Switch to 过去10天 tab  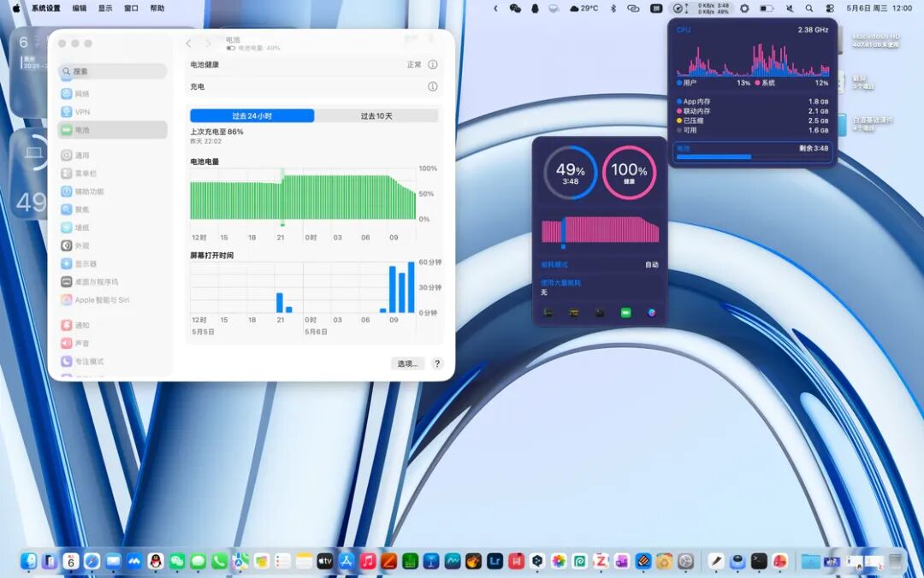376,116
